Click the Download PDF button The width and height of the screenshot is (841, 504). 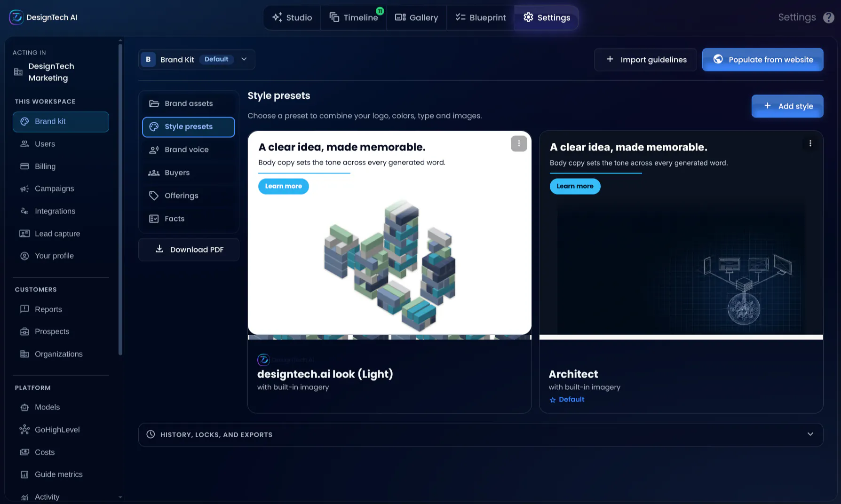pyautogui.click(x=189, y=250)
